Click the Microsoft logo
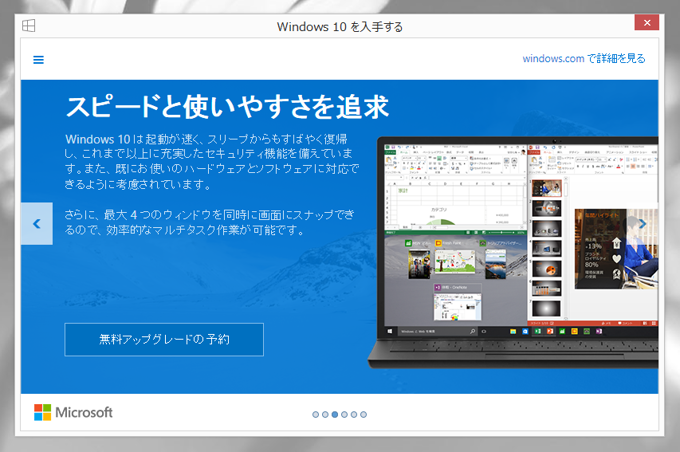 73,412
